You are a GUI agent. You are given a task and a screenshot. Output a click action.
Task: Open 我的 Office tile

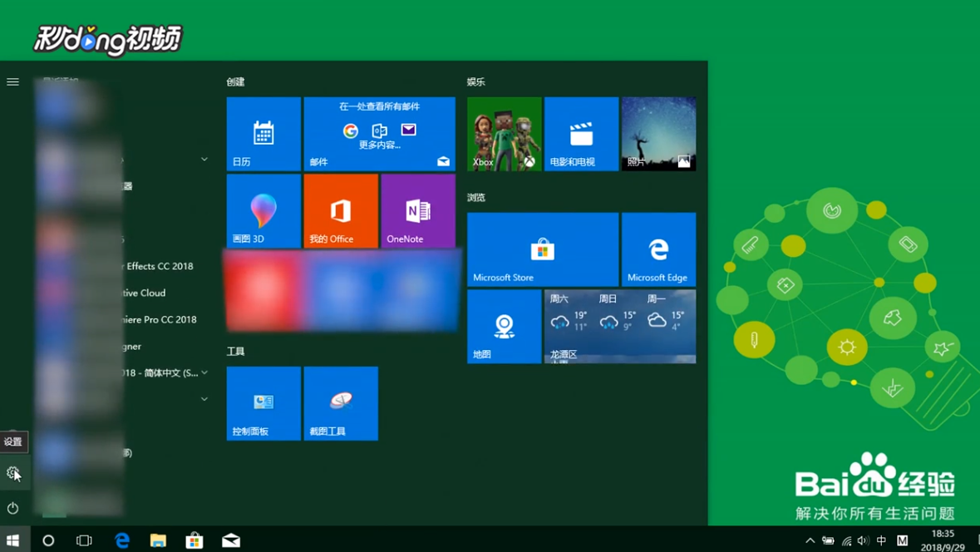(x=341, y=211)
